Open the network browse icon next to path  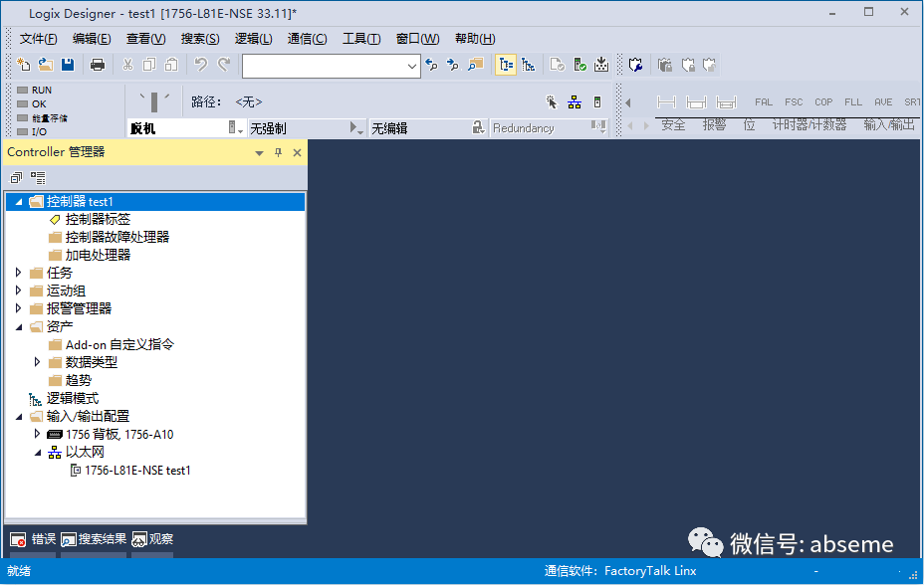point(575,102)
